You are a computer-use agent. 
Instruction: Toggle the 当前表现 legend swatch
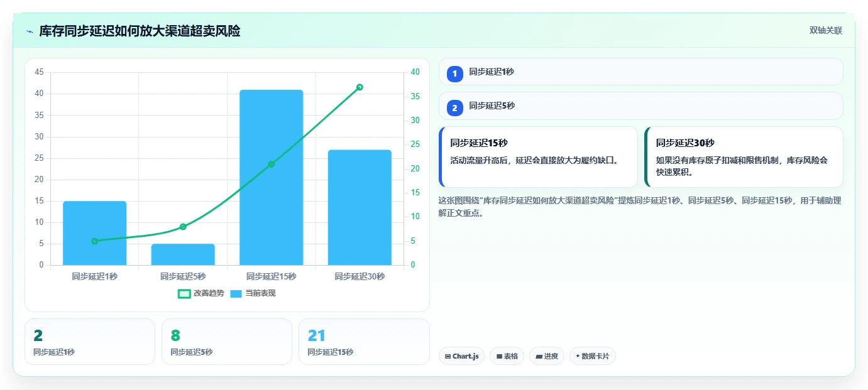pos(236,293)
